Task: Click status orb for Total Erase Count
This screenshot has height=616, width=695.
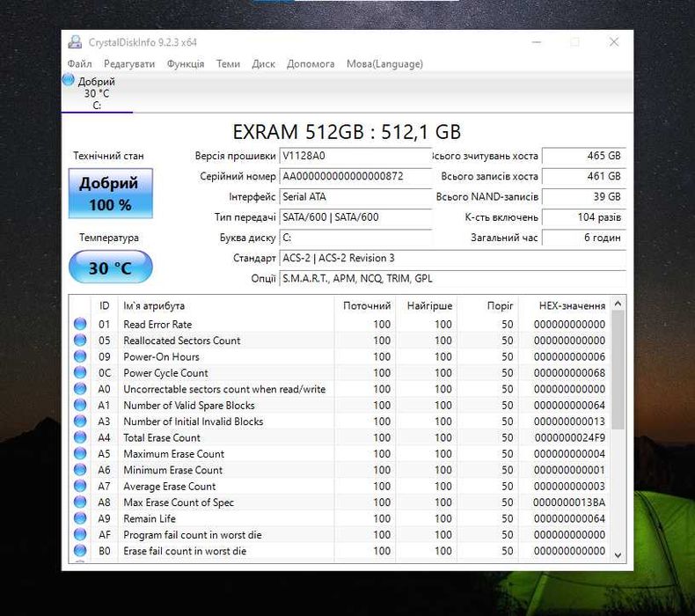Action: (x=80, y=437)
